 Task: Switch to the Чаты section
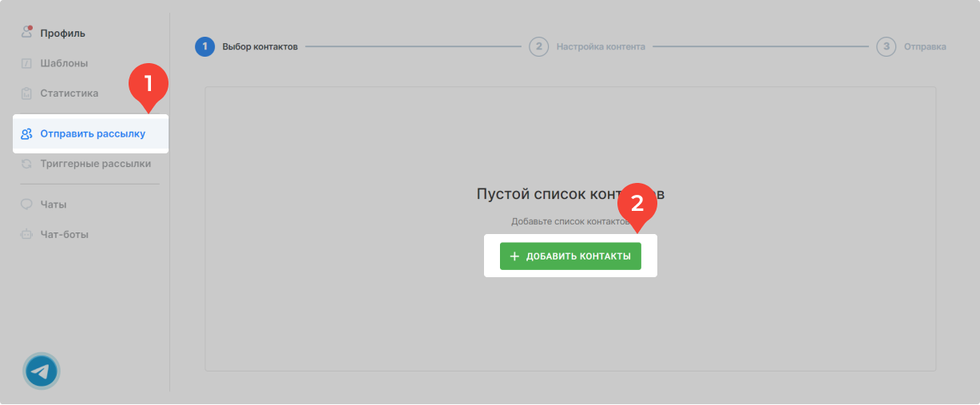[x=54, y=204]
